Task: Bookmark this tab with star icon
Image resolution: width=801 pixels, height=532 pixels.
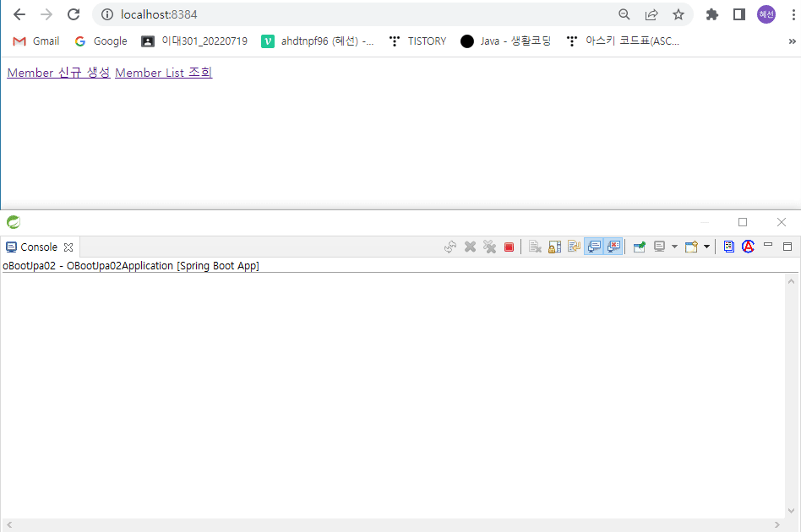Action: click(678, 14)
